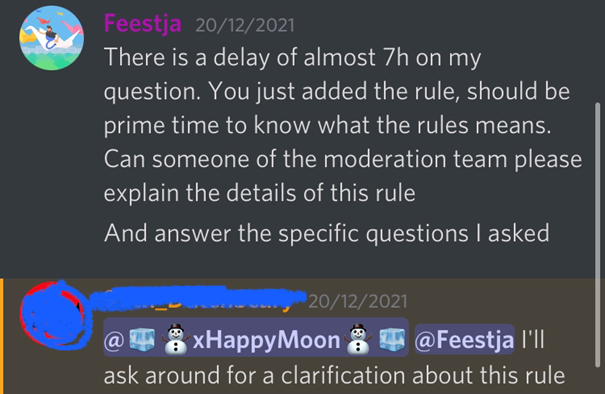Select the "And answer the specific questions" message

pyautogui.click(x=326, y=234)
